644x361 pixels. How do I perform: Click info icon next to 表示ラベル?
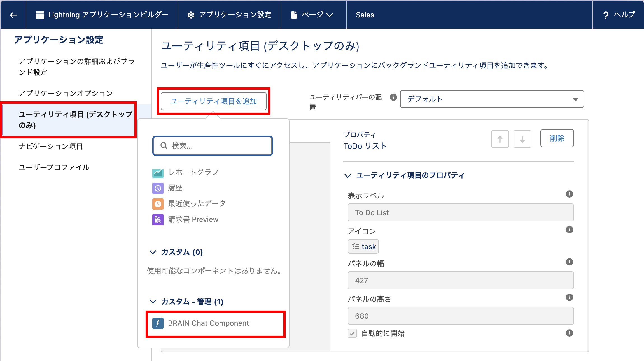(569, 194)
